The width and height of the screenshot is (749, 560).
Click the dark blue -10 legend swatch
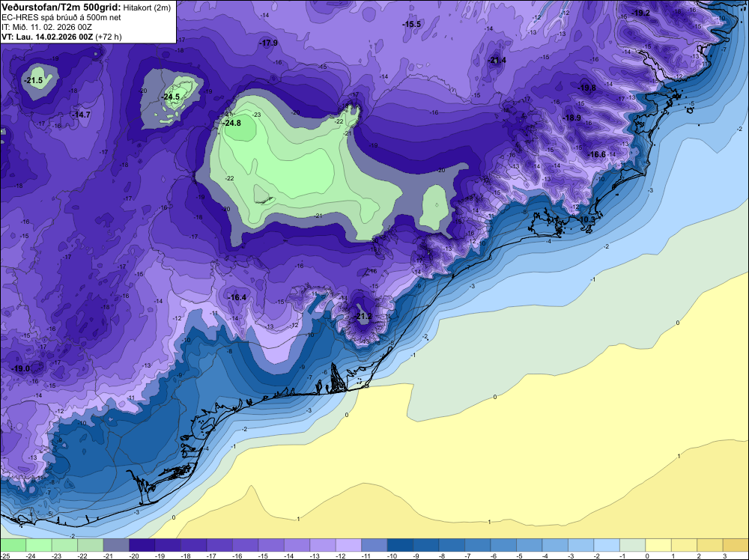[x=400, y=545]
